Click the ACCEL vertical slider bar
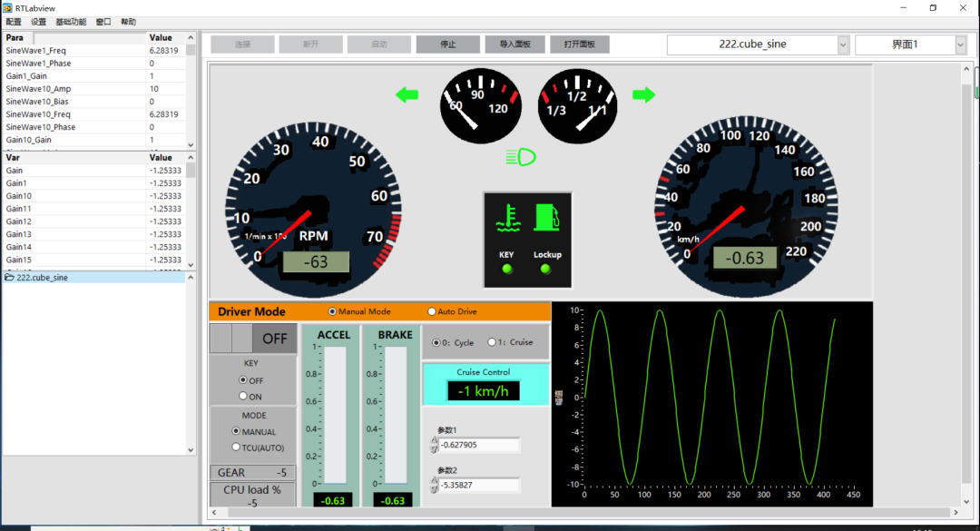 coord(335,416)
